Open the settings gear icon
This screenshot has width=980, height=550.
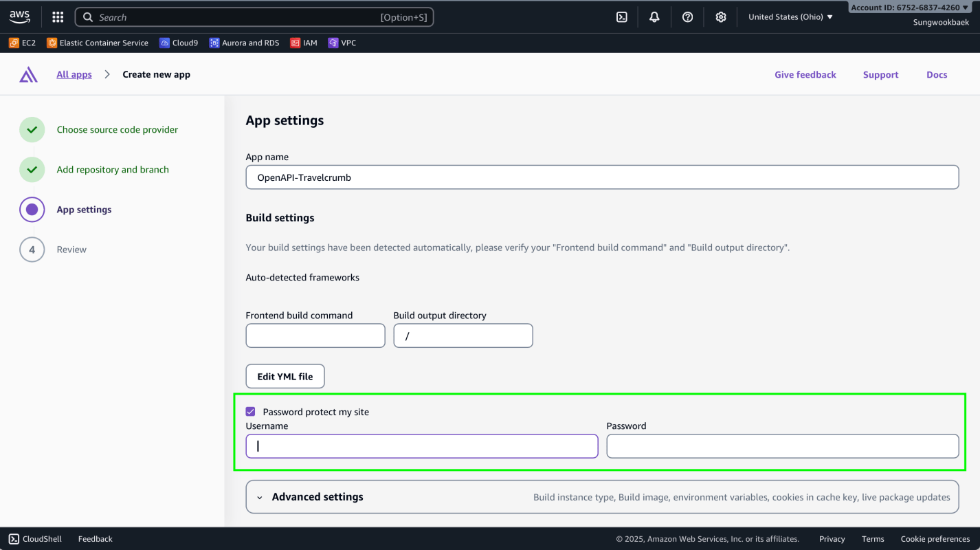coord(720,17)
